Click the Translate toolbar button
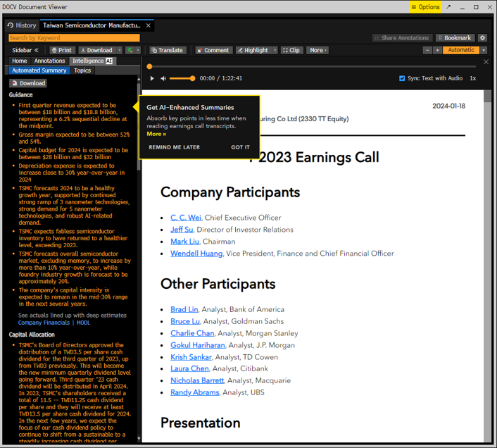Image resolution: width=497 pixels, height=448 pixels. (x=168, y=51)
